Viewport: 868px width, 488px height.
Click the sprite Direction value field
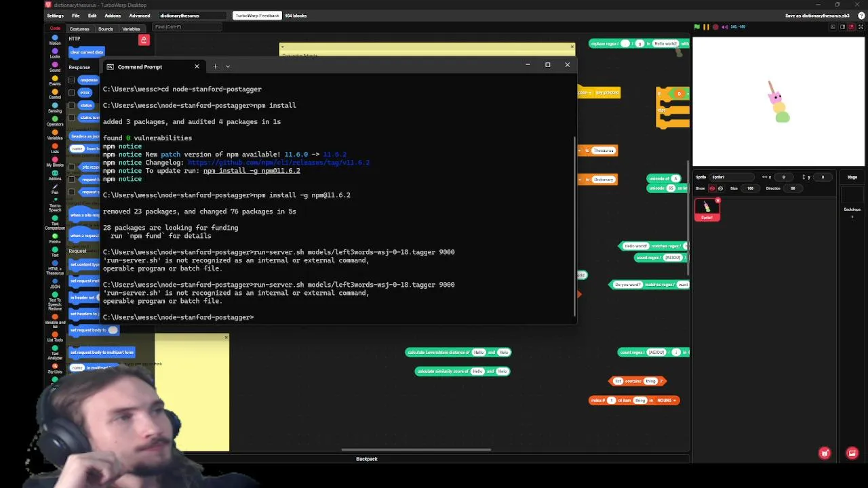pyautogui.click(x=793, y=188)
